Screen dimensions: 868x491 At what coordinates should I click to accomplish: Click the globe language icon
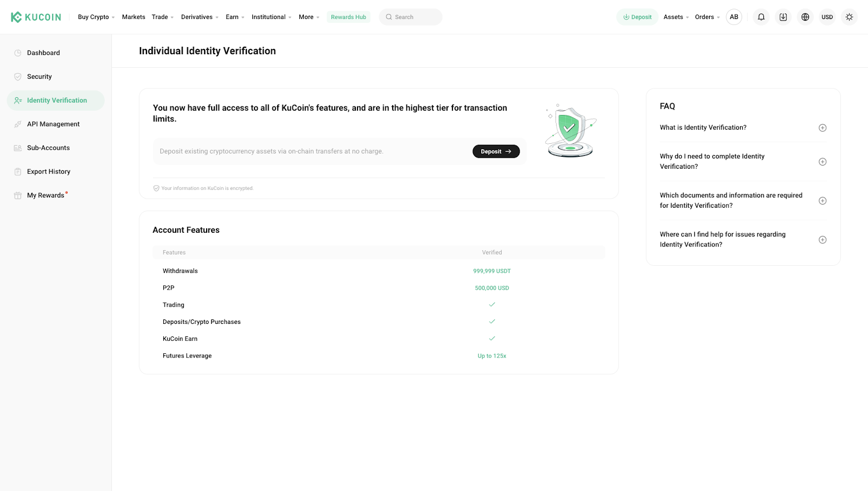[805, 17]
